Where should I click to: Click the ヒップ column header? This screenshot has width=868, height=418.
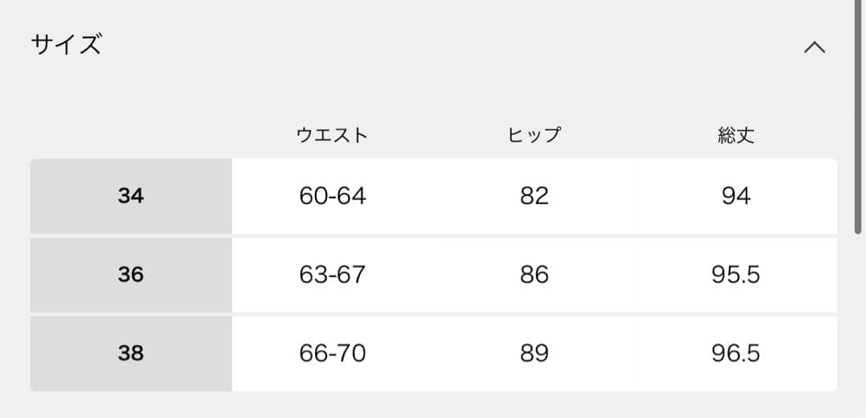[534, 135]
